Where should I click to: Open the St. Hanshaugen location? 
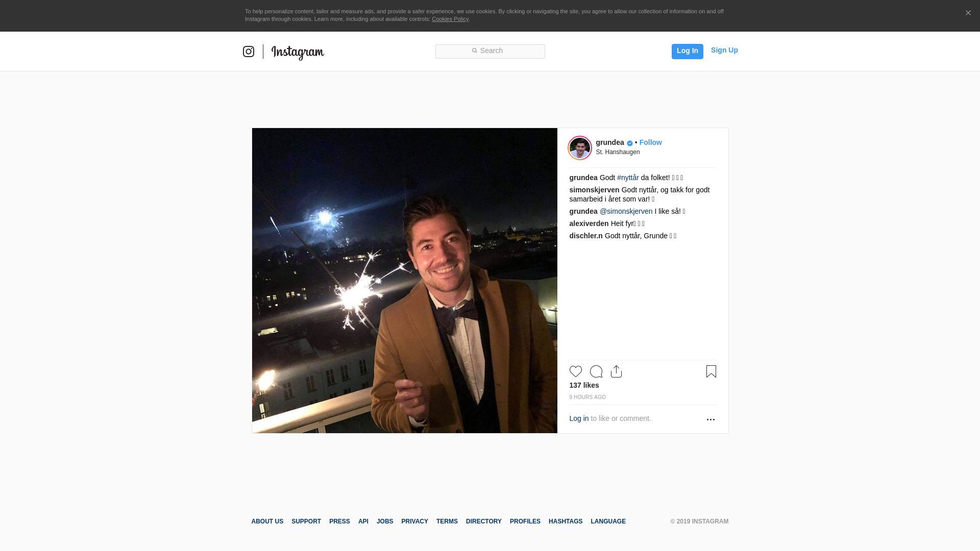click(x=618, y=152)
